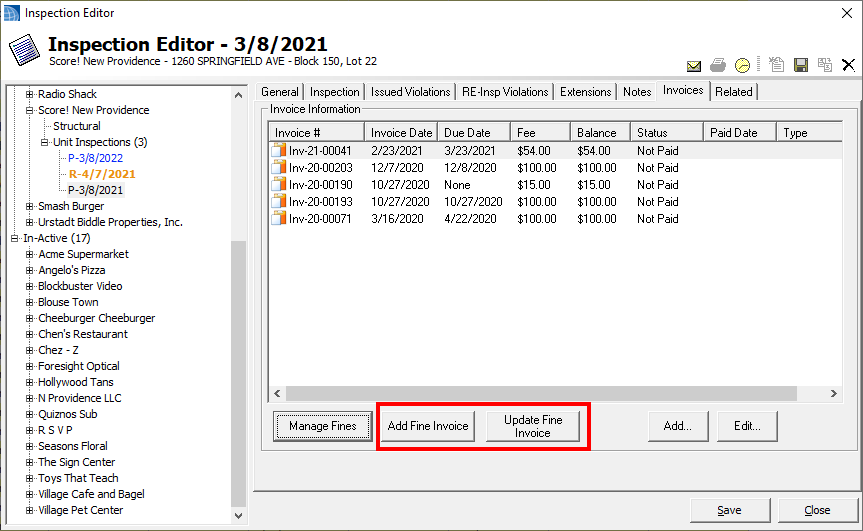This screenshot has height=531, width=863.
Task: Click the email envelope toolbar icon
Action: click(693, 66)
